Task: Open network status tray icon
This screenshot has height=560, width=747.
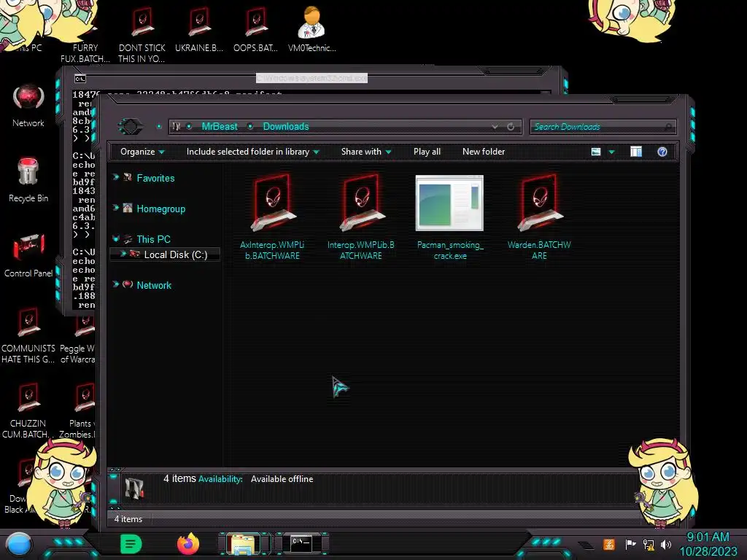Action: pyautogui.click(x=649, y=544)
